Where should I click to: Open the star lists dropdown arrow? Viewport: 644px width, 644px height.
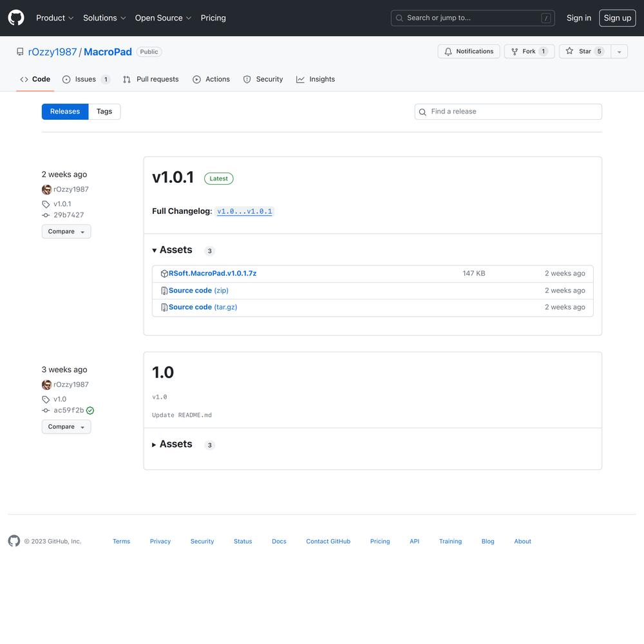click(x=619, y=52)
